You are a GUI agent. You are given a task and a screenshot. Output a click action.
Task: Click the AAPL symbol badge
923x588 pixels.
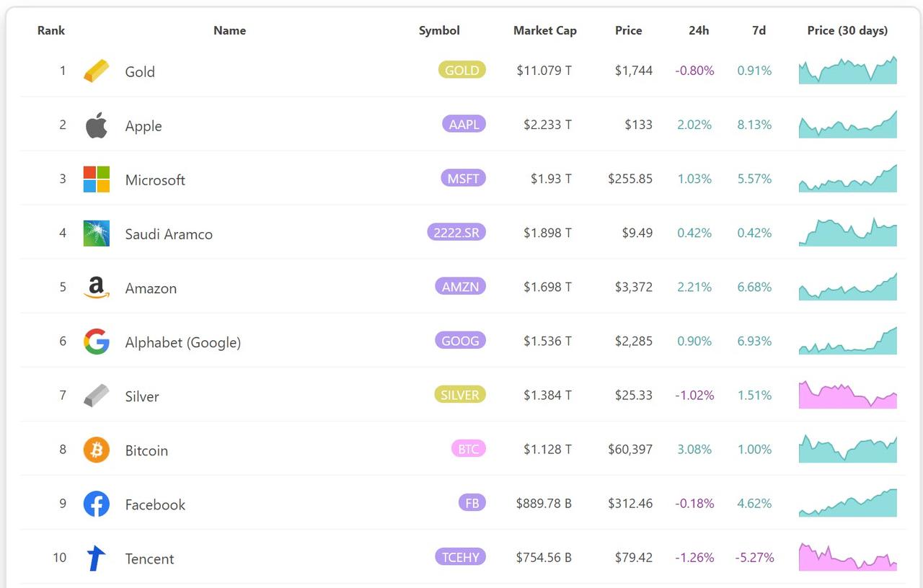[x=464, y=124]
